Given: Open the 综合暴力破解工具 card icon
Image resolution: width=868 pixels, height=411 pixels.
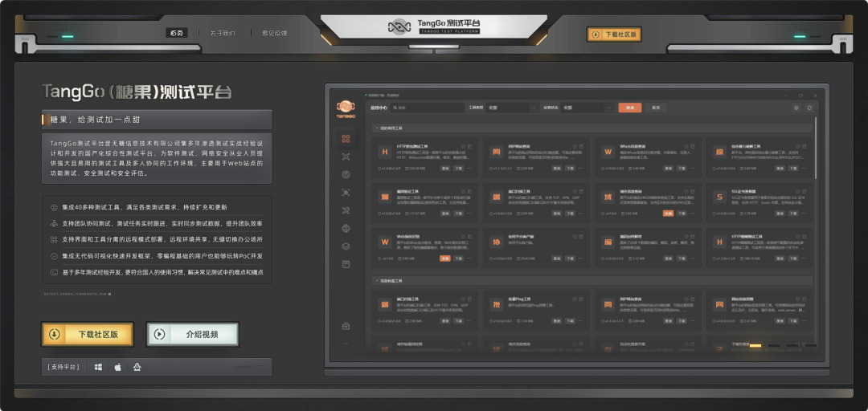Looking at the screenshot, I should [719, 152].
